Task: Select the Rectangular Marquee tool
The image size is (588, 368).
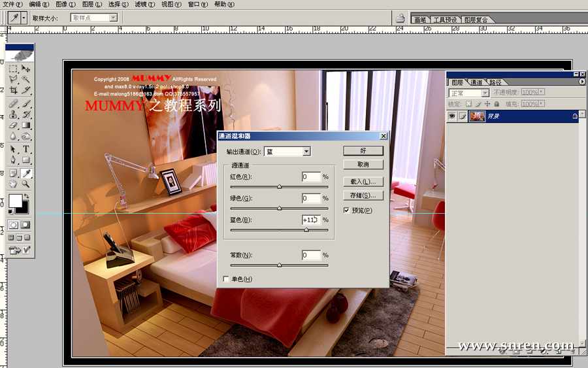Action: click(13, 69)
